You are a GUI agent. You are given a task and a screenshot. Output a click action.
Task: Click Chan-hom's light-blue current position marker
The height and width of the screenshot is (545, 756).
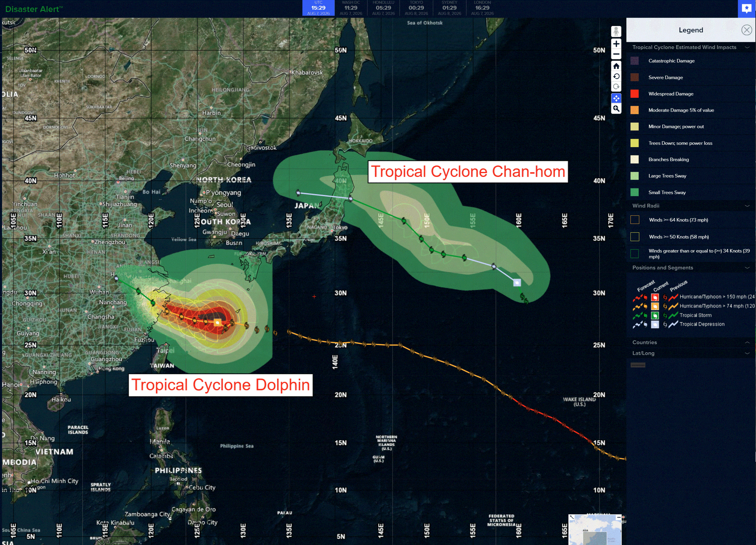(517, 283)
